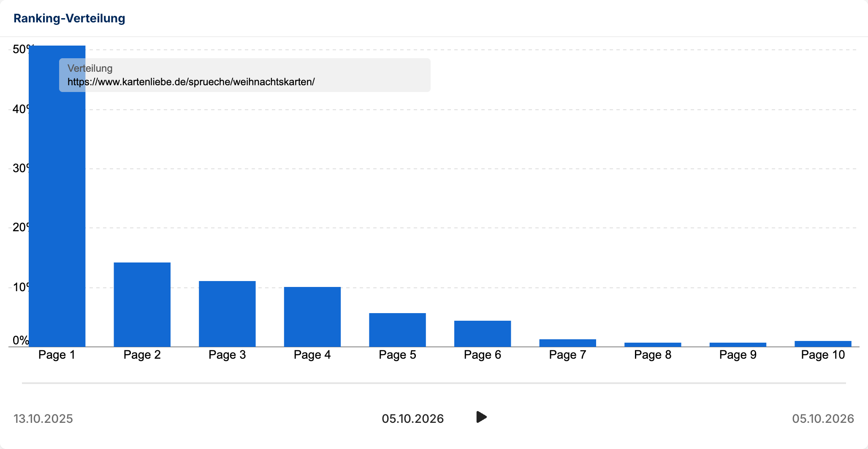
Task: Select the Page 6 bar
Action: [x=483, y=334]
